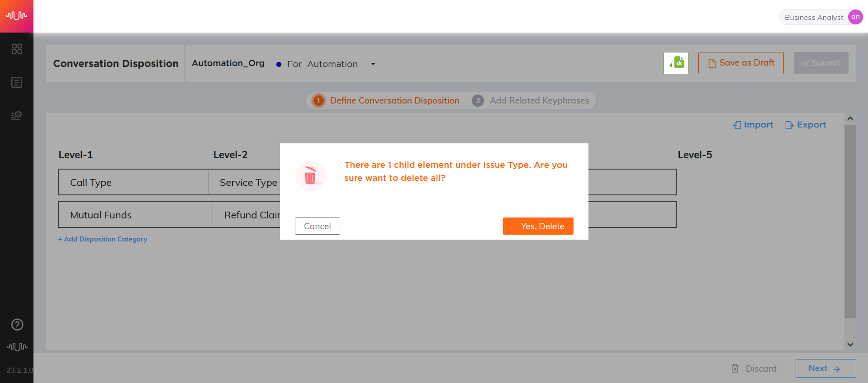Open the document list icon in sidebar

(17, 82)
